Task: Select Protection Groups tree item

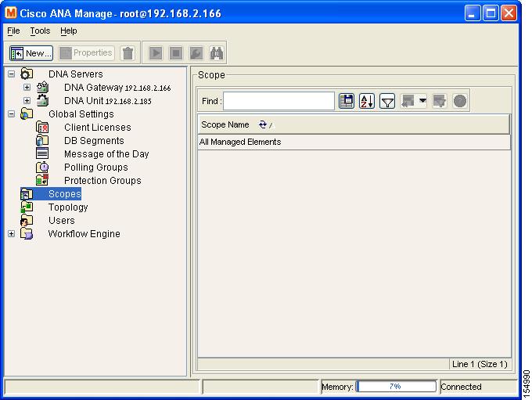Action: (x=102, y=181)
